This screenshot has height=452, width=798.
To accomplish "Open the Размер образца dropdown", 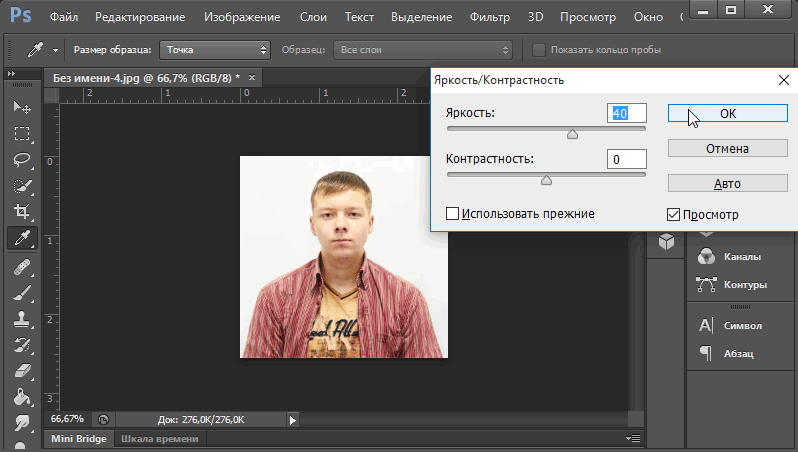I will 215,50.
